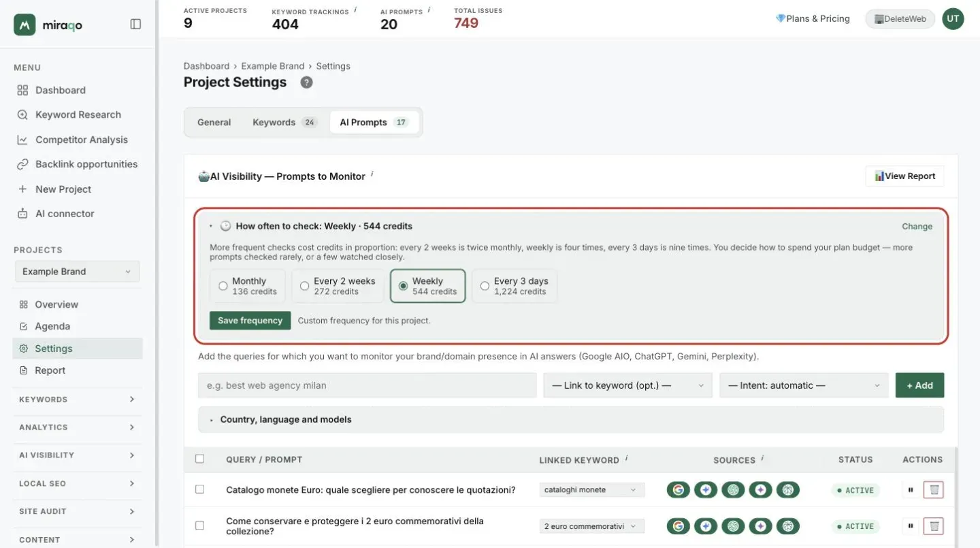Check the 'Come conservare e proteggere' row checkbox

[199, 526]
